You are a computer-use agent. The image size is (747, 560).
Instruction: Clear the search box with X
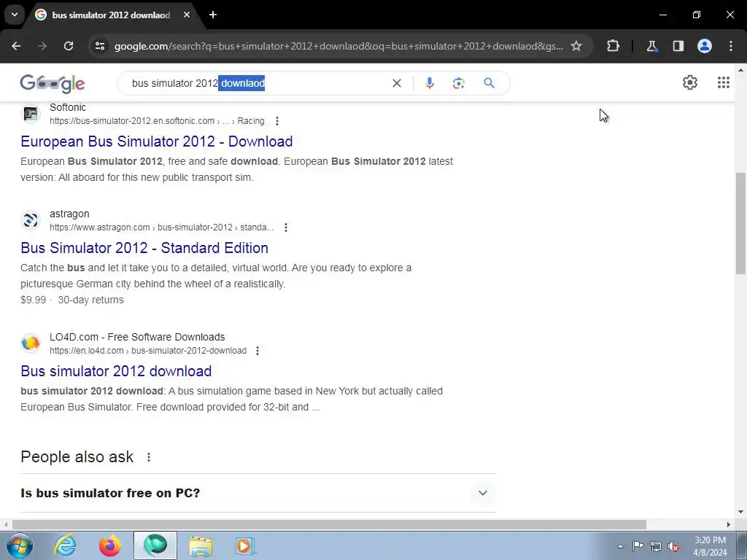coord(397,83)
